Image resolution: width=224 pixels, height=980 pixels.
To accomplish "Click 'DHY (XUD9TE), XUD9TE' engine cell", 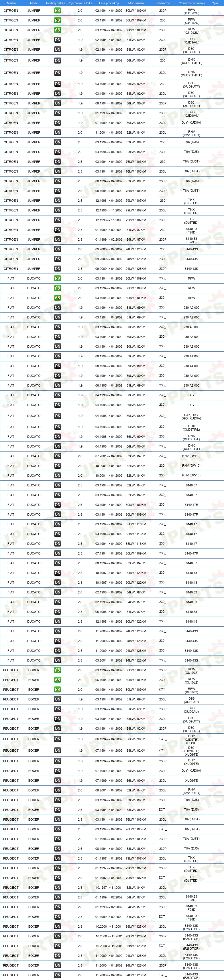I will pyautogui.click(x=192, y=740).
